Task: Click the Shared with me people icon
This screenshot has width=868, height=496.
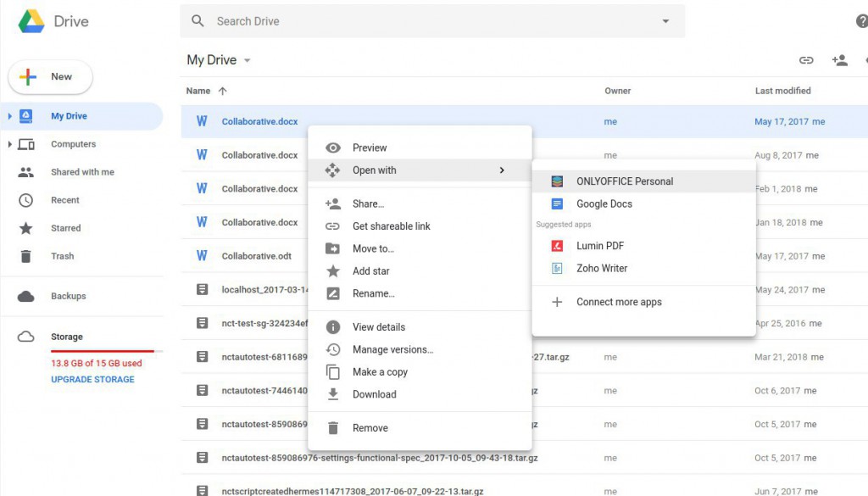Action: click(x=26, y=172)
